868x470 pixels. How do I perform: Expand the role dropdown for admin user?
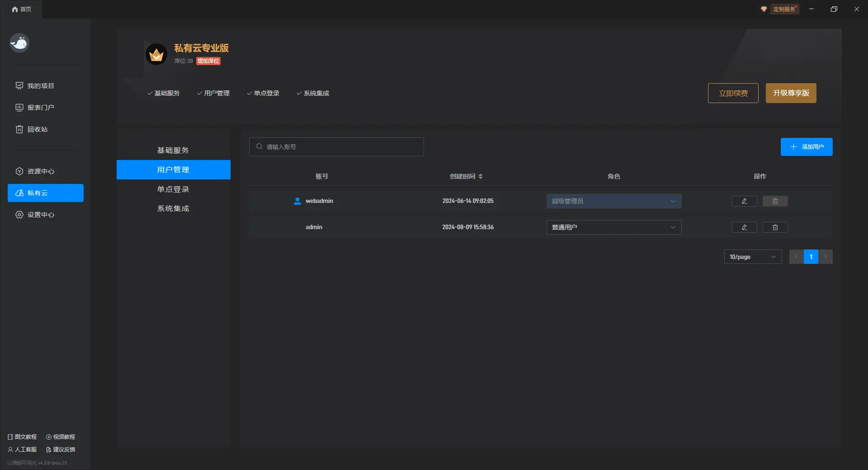[x=613, y=227]
